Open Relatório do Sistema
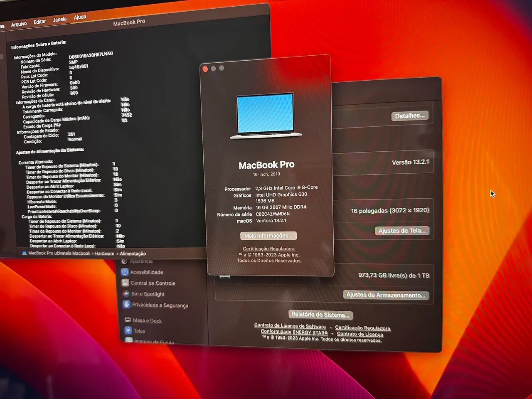This screenshot has height=399, width=532. click(320, 315)
